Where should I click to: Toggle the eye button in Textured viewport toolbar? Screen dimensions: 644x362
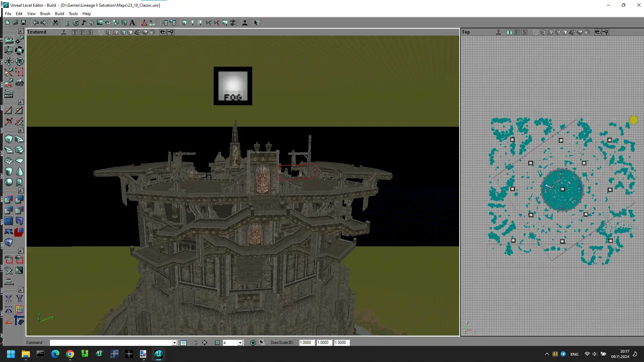tap(163, 32)
